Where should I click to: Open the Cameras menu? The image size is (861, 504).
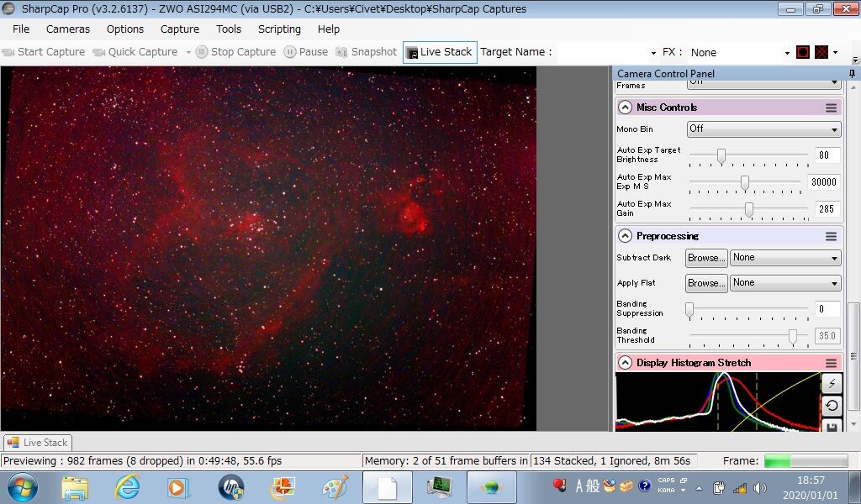click(x=68, y=29)
